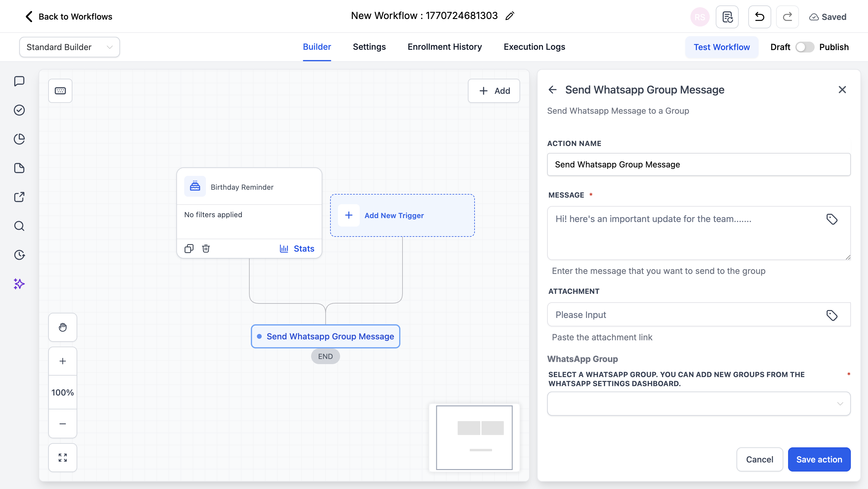The image size is (868, 489).
Task: Click the Save action button
Action: tap(819, 459)
